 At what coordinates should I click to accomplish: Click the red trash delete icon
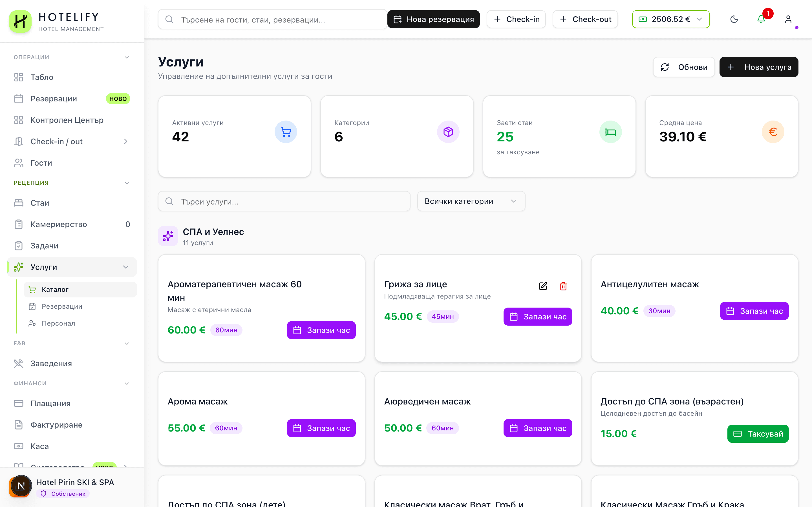pyautogui.click(x=563, y=286)
